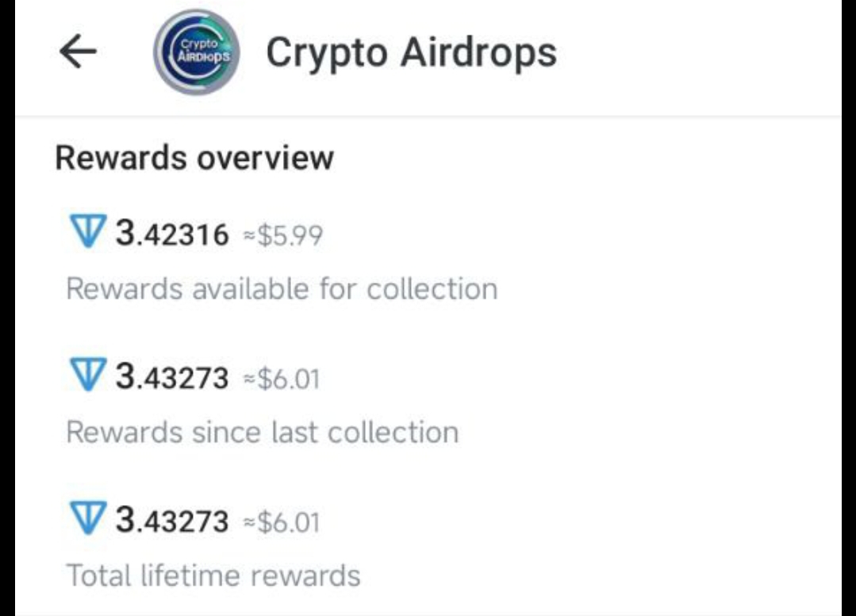
Task: Open the Crypto Airdrops channel avatar
Action: click(194, 53)
